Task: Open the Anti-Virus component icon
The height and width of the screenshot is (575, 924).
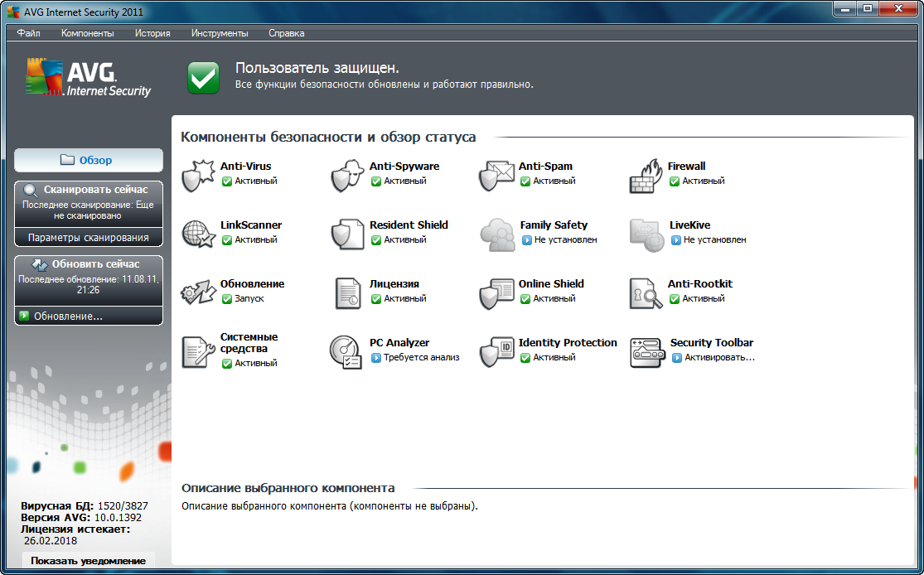Action: pos(198,175)
